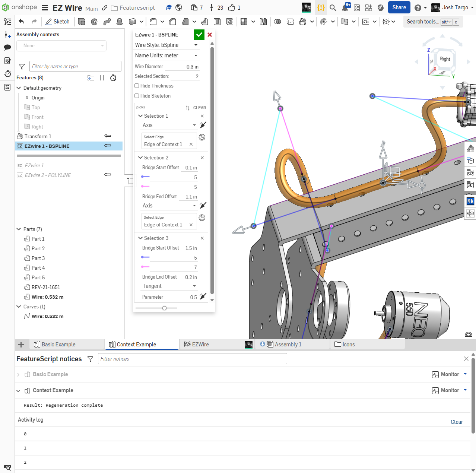Click CLEAR in picks section
Screen dimensions: 476x473
pos(200,108)
